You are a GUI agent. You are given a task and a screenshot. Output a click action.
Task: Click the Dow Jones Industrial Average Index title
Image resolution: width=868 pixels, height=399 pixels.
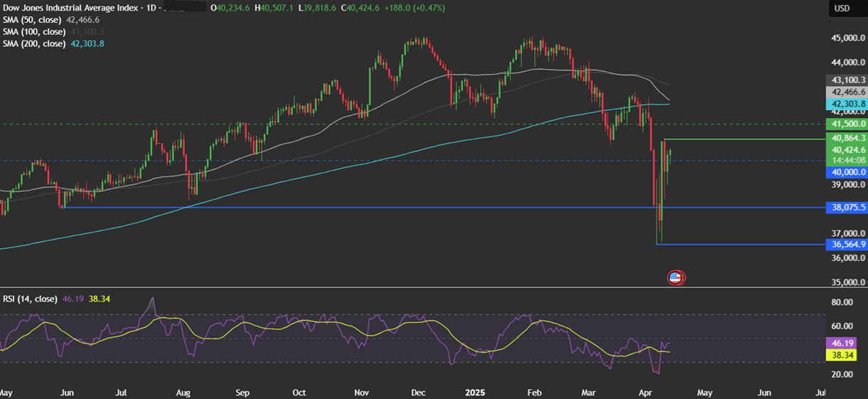tap(71, 8)
